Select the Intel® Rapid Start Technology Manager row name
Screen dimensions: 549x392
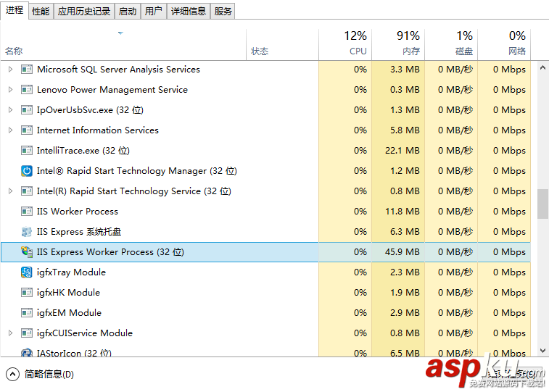click(137, 171)
